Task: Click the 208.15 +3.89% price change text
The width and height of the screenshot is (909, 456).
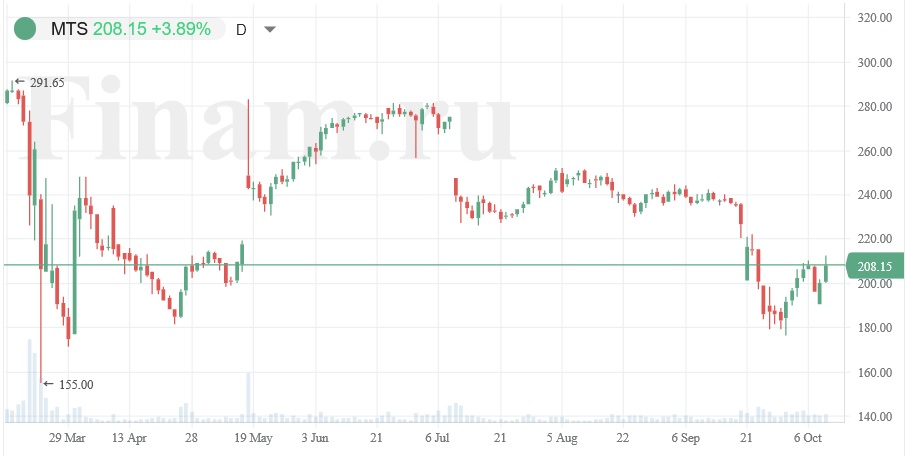Action: 151,29
